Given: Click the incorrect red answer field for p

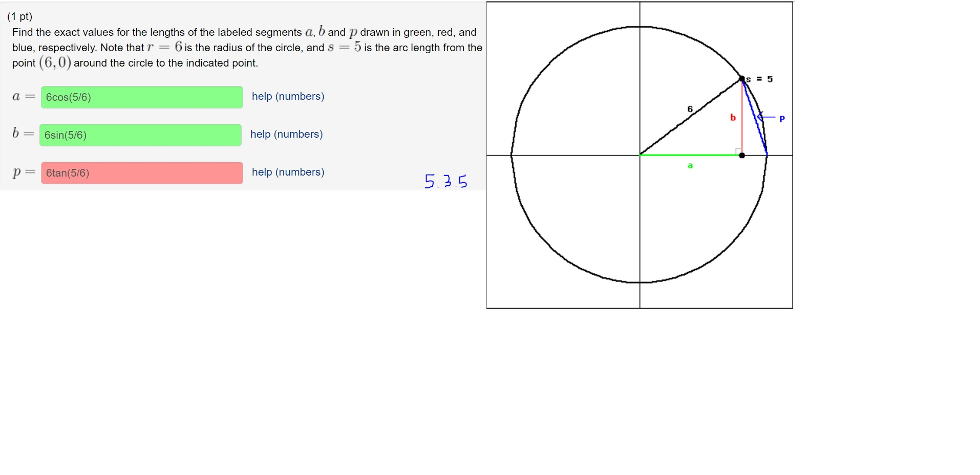Looking at the screenshot, I should [141, 173].
